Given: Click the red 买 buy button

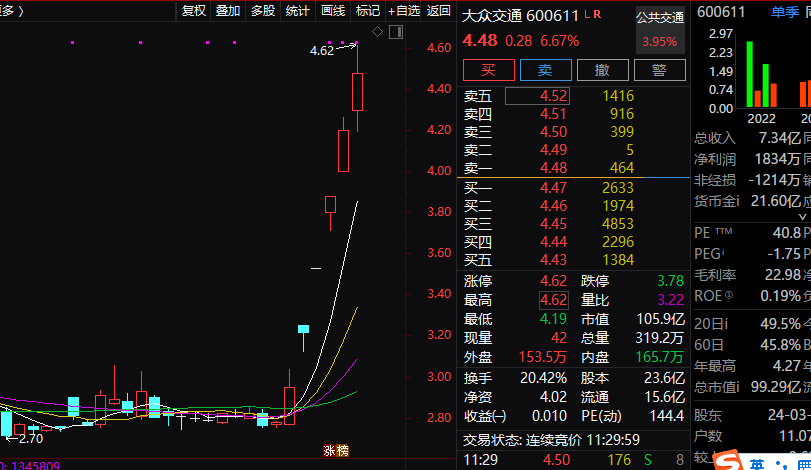Looking at the screenshot, I should (489, 70).
